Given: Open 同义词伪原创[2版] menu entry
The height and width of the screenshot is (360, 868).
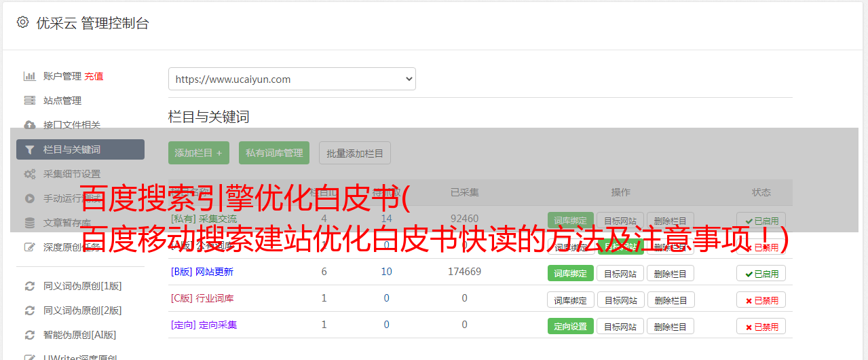Looking at the screenshot, I should [x=83, y=310].
